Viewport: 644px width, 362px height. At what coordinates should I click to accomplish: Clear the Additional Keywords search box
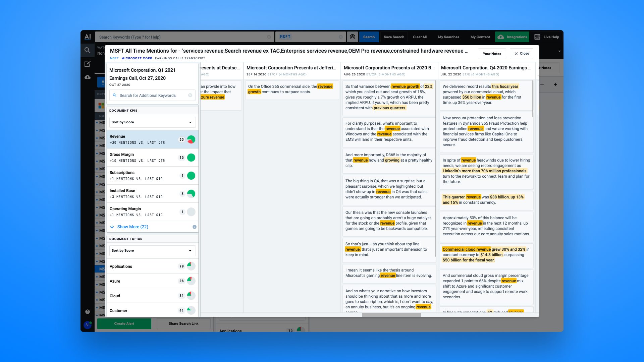coord(190,96)
